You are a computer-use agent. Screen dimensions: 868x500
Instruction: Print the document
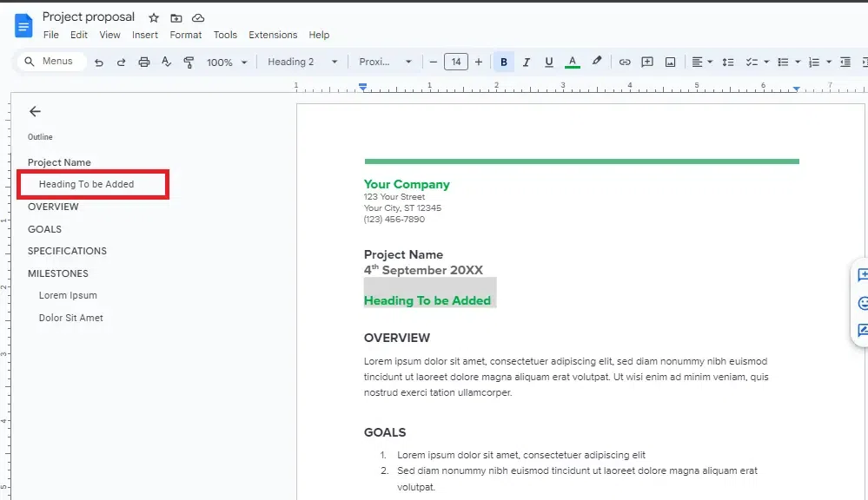point(144,62)
